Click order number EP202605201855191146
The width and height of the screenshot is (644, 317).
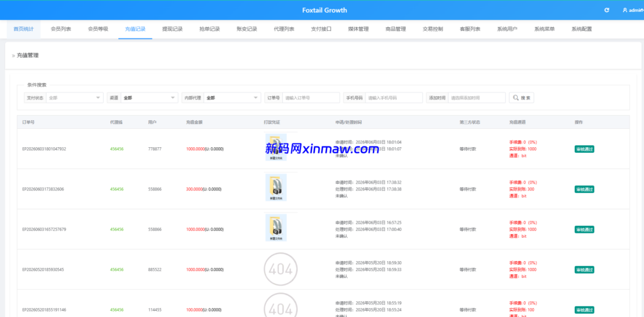pos(44,310)
